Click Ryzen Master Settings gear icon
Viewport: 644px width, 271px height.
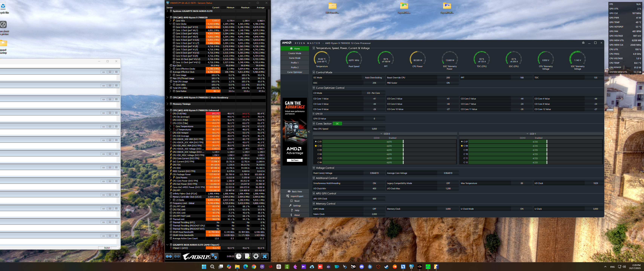coord(290,206)
